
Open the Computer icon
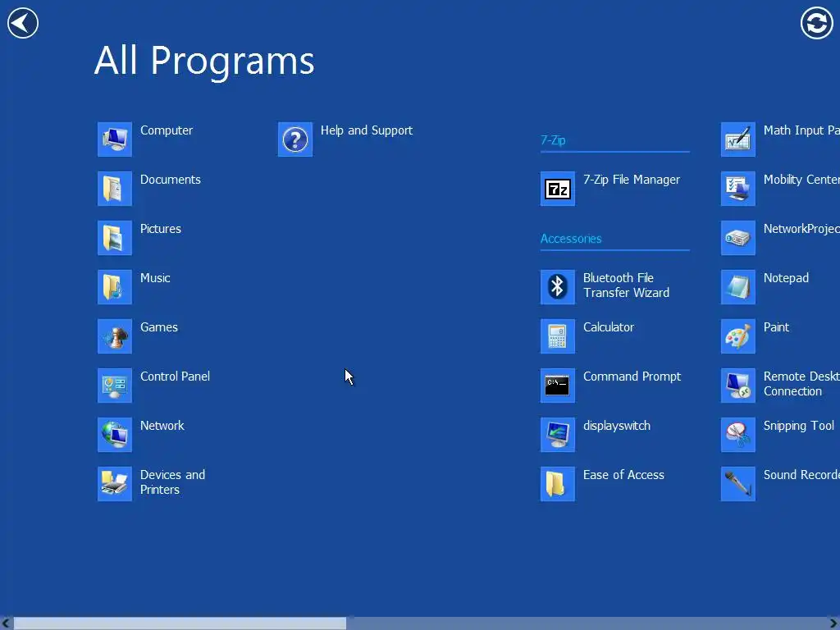pyautogui.click(x=115, y=139)
